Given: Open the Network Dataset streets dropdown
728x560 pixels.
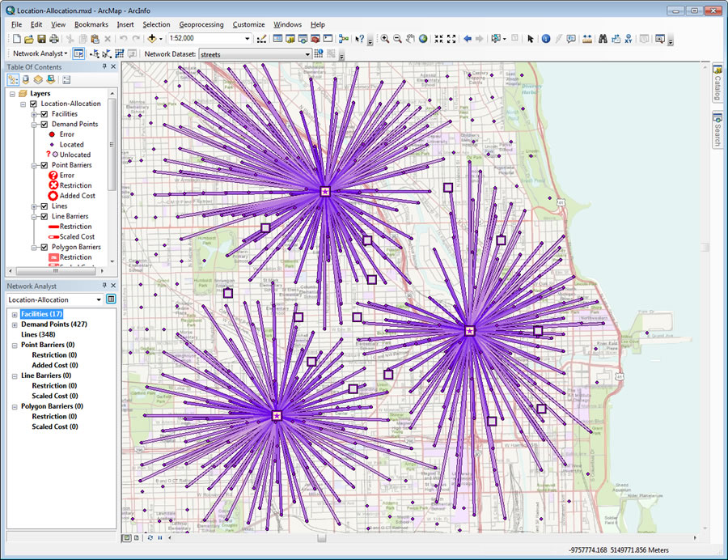Looking at the screenshot, I should point(307,54).
